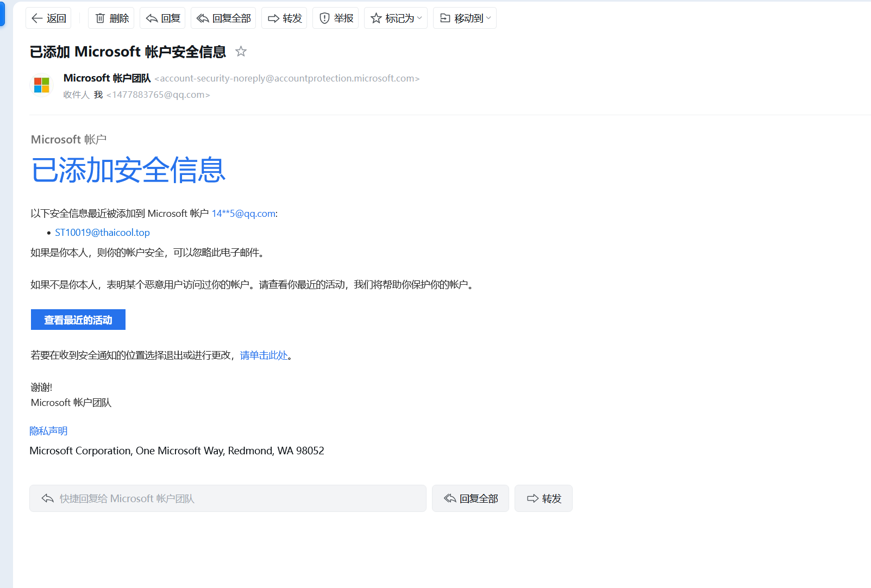Click the top toolbar 转发 button

(284, 18)
